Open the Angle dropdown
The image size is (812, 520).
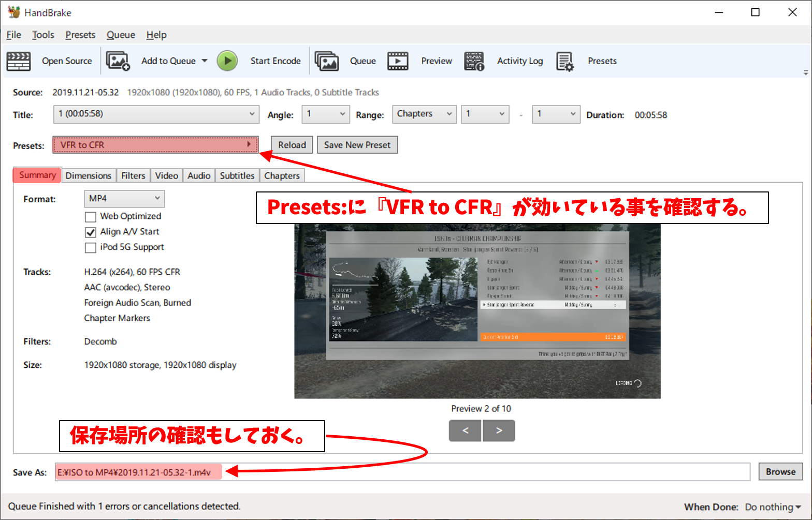326,114
